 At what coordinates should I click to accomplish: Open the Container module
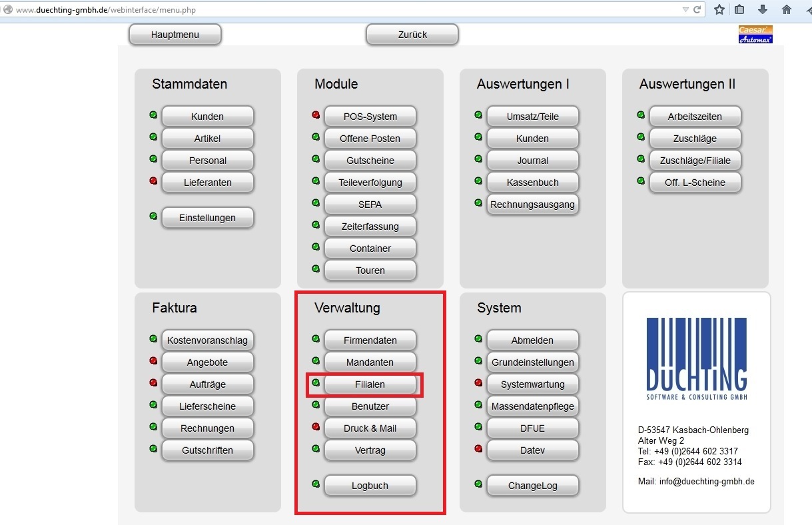click(370, 248)
